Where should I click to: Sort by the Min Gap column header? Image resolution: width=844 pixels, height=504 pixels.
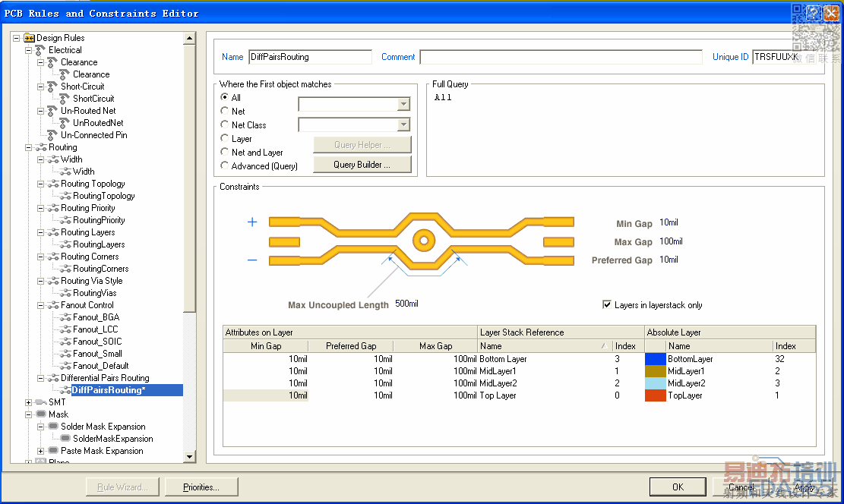[x=266, y=346]
